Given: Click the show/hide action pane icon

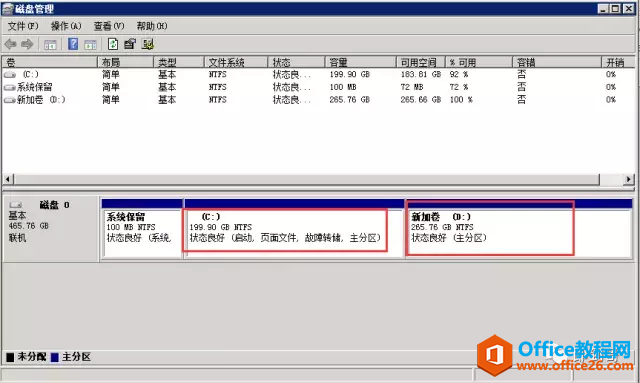Looking at the screenshot, I should 90,45.
